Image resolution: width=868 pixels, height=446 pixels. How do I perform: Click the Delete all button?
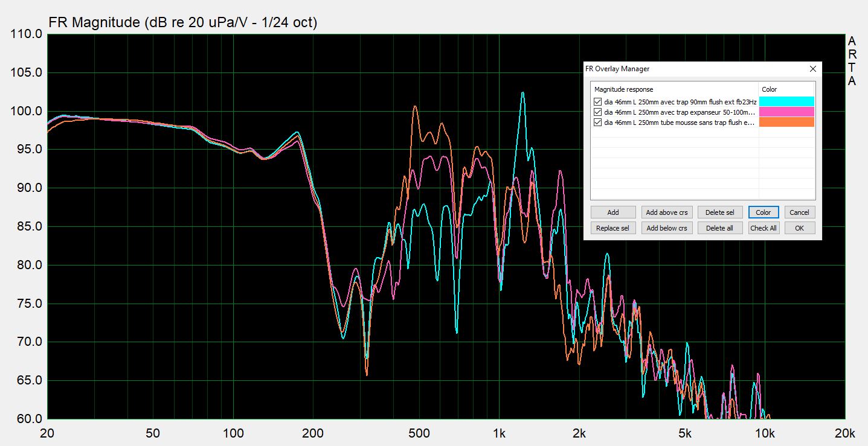(720, 228)
